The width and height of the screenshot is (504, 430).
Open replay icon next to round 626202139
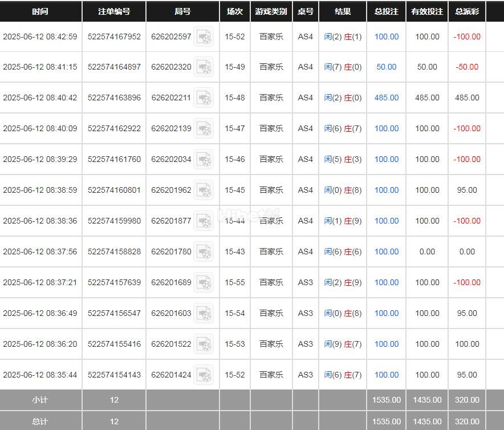click(x=204, y=129)
